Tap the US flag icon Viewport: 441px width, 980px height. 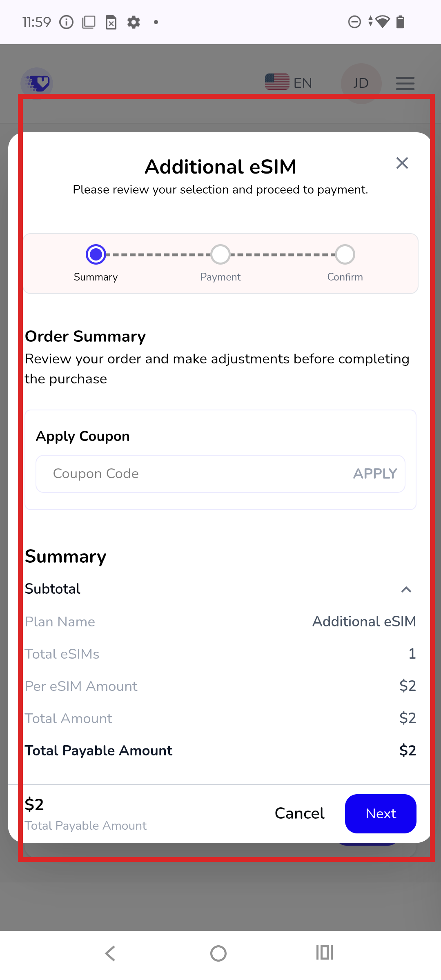[x=277, y=82]
